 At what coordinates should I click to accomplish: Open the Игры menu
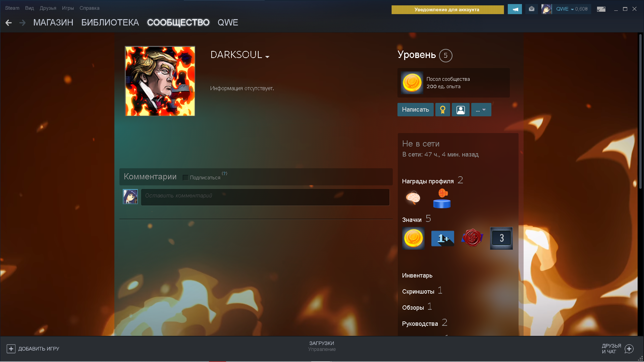pos(68,8)
